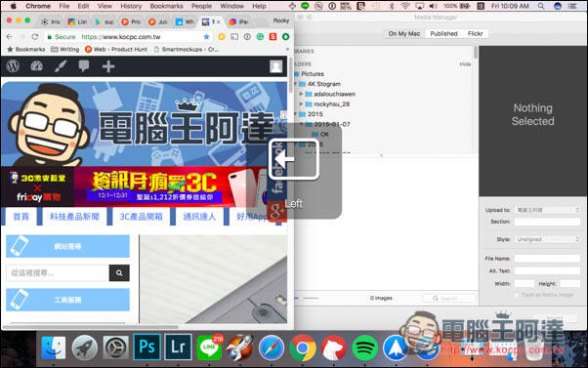Viewport: 588px width, 368px height.
Task: Click the site search magnifier button
Action: pyautogui.click(x=119, y=272)
